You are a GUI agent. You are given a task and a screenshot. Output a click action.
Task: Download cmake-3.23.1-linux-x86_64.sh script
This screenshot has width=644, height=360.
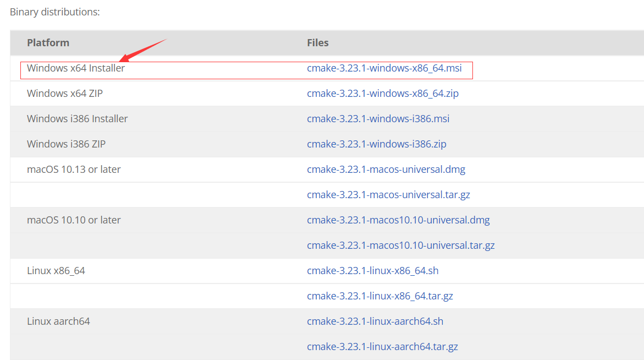372,271
